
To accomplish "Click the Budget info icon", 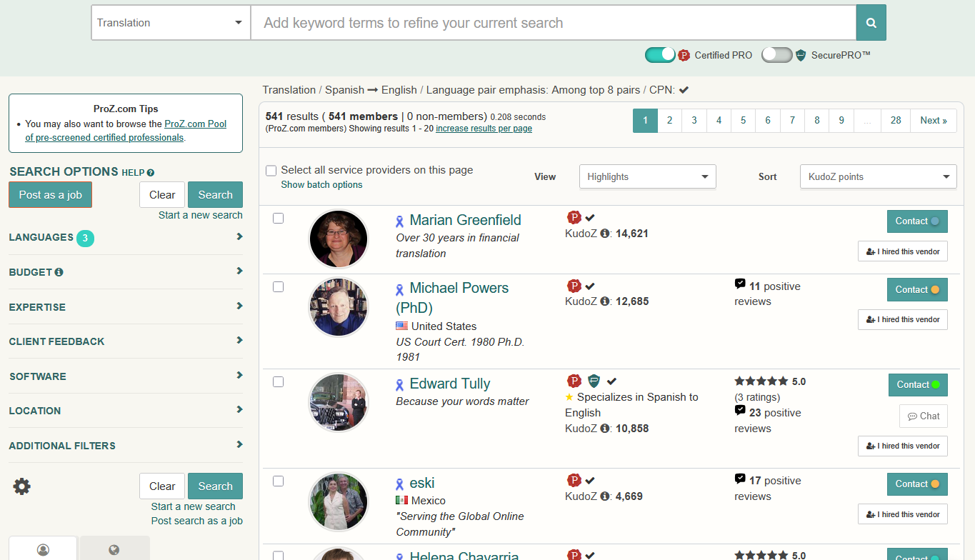I will coord(59,272).
